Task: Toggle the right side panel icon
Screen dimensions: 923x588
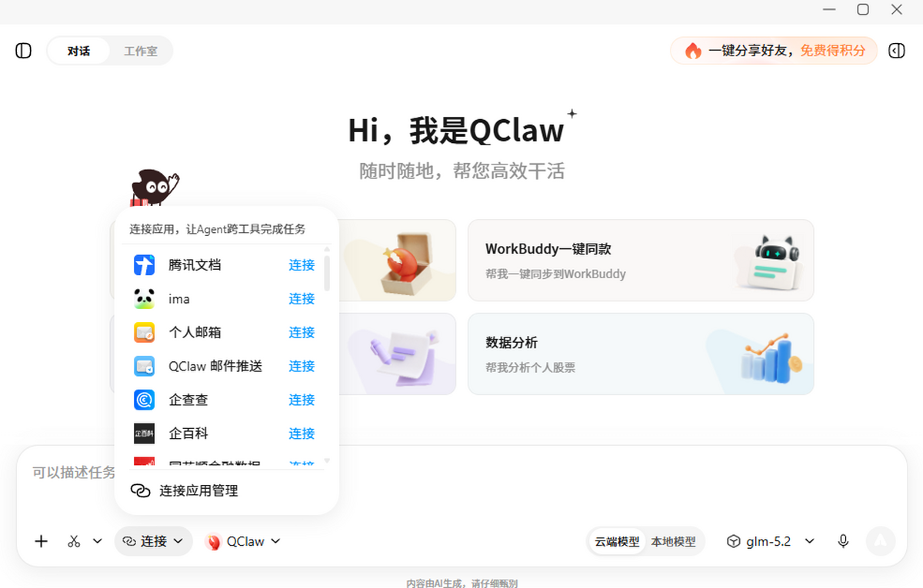Action: (897, 51)
